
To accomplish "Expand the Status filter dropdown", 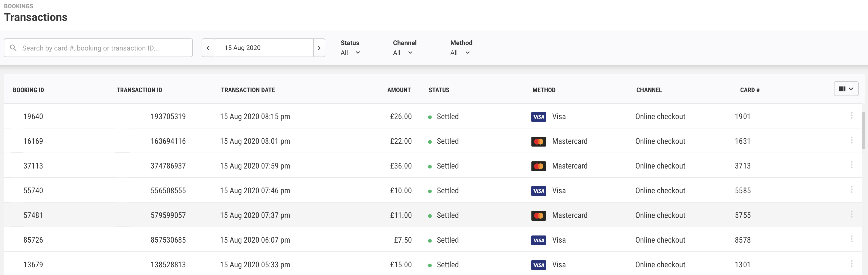I will tap(350, 52).
